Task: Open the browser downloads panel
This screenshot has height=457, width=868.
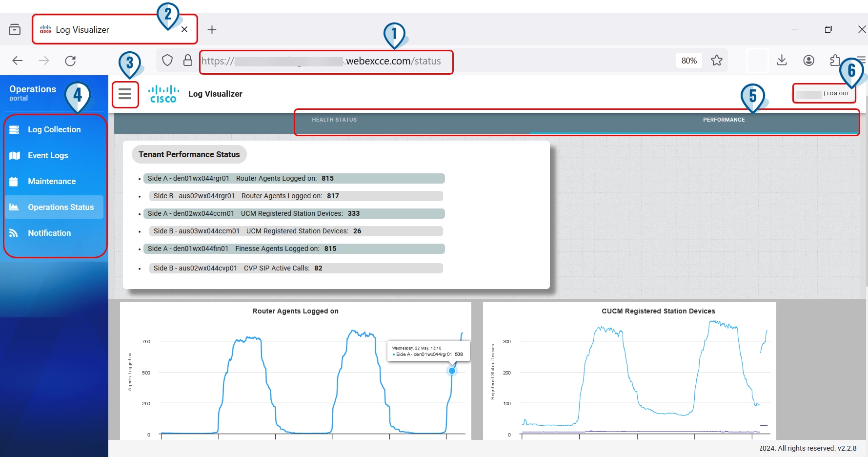Action: point(782,60)
